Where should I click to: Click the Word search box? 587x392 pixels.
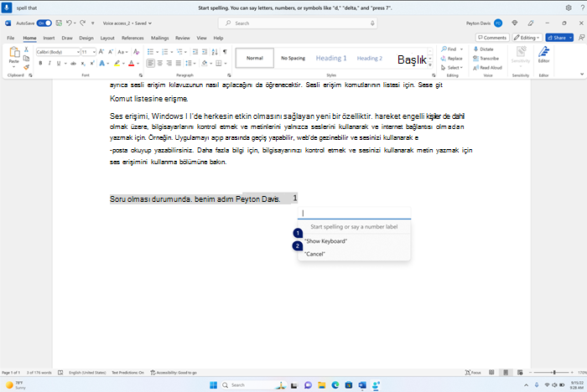click(298, 23)
